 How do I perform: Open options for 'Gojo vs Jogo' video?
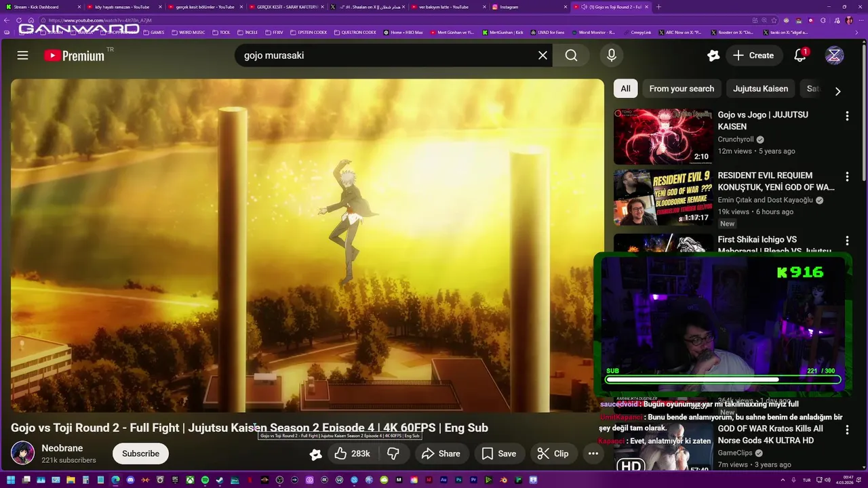point(847,116)
